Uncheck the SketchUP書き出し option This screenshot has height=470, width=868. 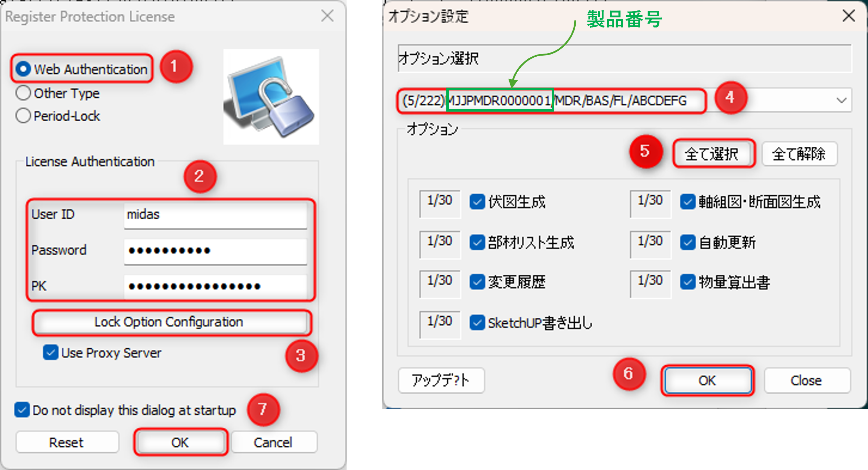[477, 323]
